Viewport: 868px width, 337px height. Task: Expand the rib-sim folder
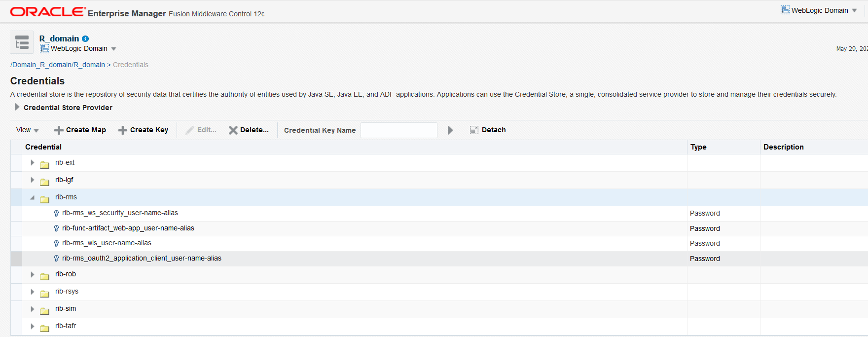pos(33,309)
